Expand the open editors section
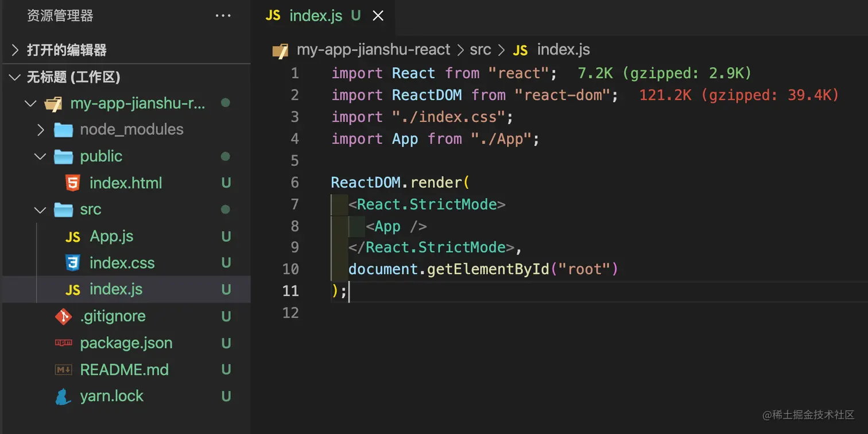The image size is (868, 434). pos(15,50)
